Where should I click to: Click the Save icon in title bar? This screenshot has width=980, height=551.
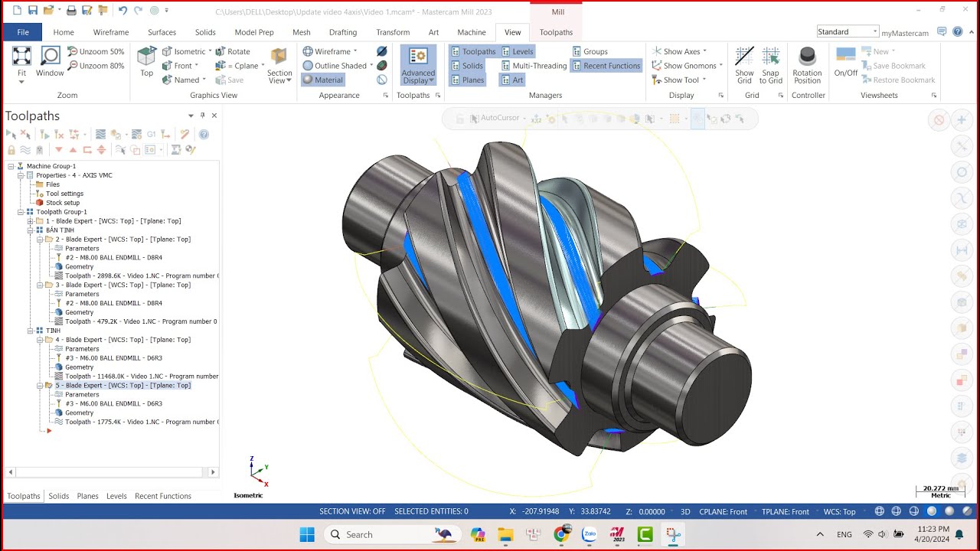(x=33, y=11)
